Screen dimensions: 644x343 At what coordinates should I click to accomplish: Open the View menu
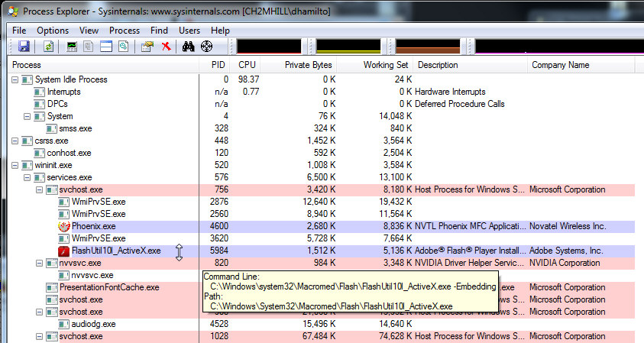(x=89, y=31)
